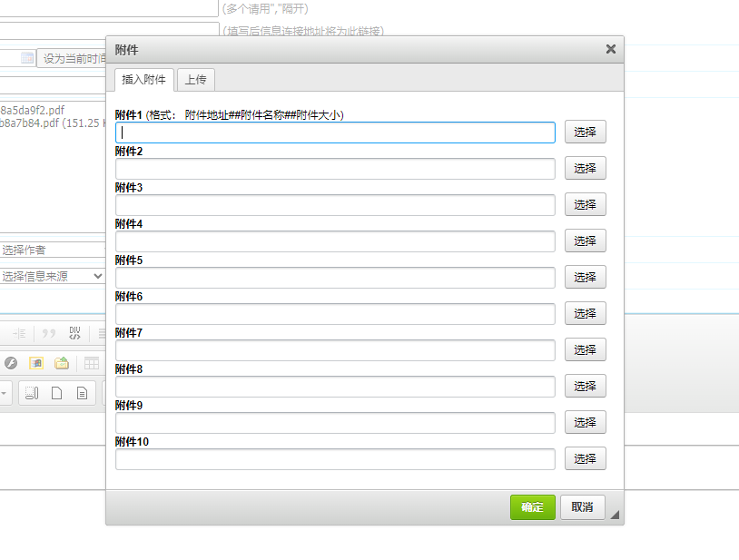Switch to the 插入附件 tab

point(144,80)
